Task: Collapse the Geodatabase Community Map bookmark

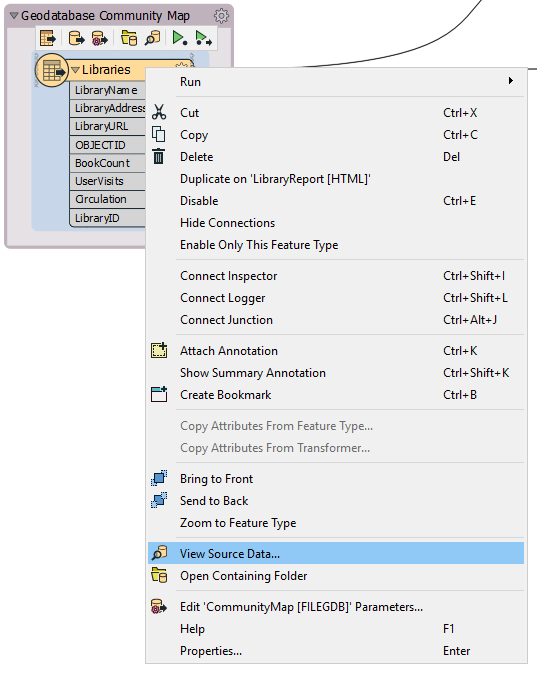Action: click(14, 16)
